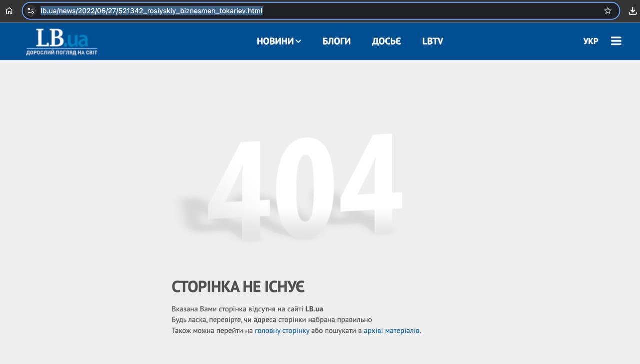Bookmark this page with the star icon
Image resolution: width=640 pixels, height=364 pixels.
tap(608, 11)
